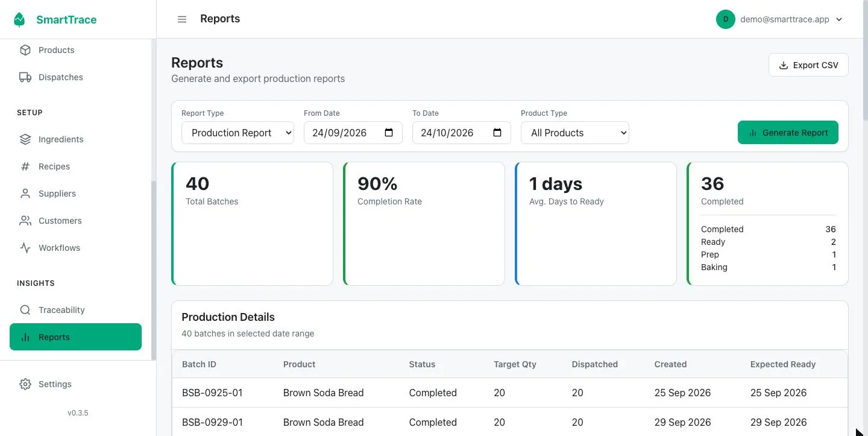Click the Generate Report button
Viewport: 868px width, 436px height.
pos(788,133)
